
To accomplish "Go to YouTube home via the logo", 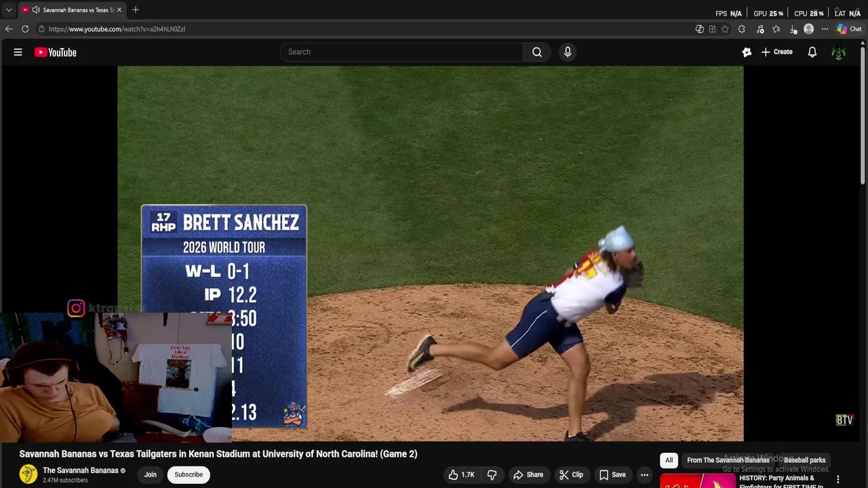I will tap(56, 52).
